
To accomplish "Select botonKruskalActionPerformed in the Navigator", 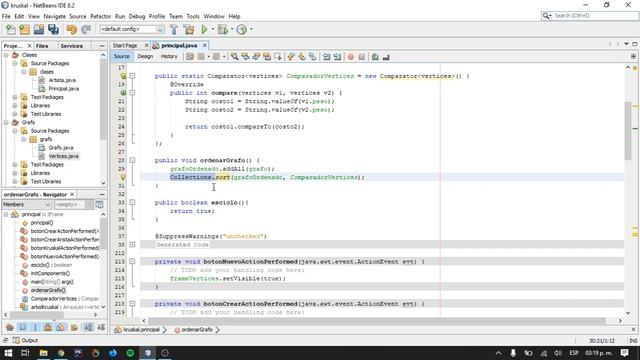I will tap(64, 248).
